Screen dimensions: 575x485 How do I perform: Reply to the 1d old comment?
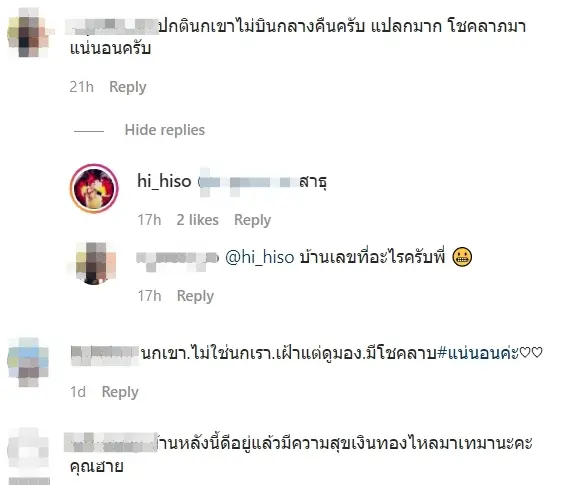(120, 392)
